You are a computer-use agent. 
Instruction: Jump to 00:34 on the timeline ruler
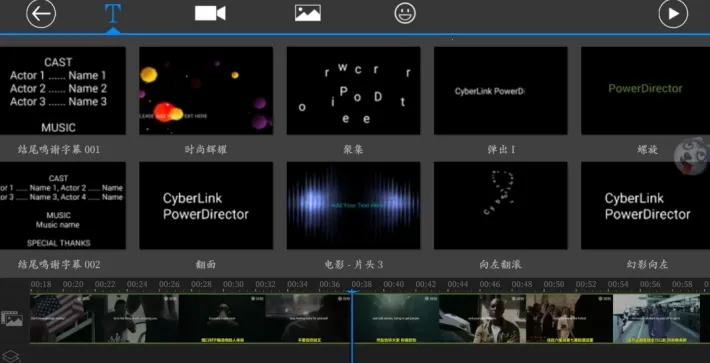[x=297, y=284]
